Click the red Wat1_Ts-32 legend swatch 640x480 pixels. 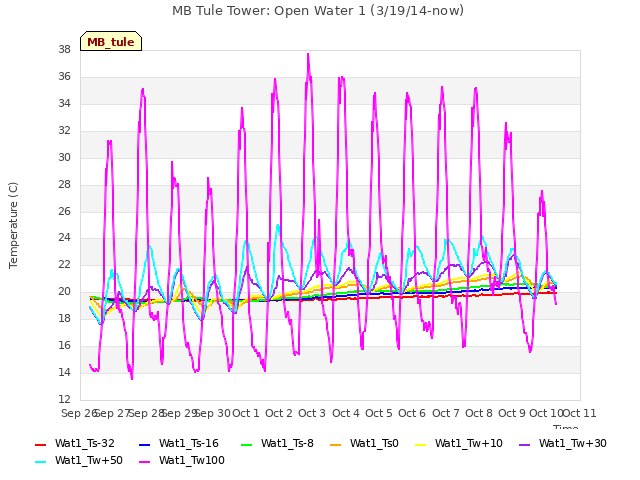(41, 444)
